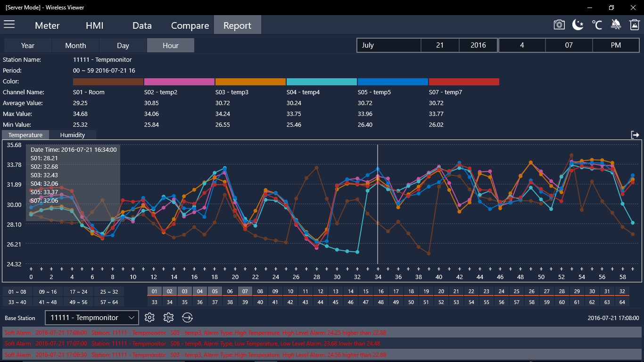The height and width of the screenshot is (362, 644).
Task: Click the S04 temp4 cyan color swatch
Action: (x=322, y=82)
